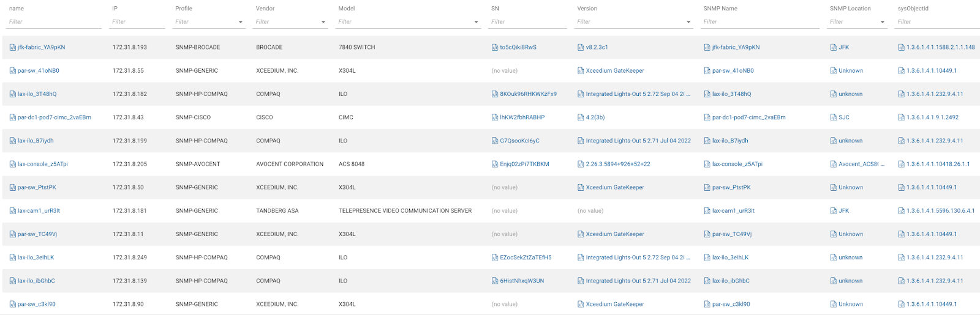980x315 pixels.
Task: Click the icon beside serial Enjq02zPi7TKBKM
Action: 495,164
